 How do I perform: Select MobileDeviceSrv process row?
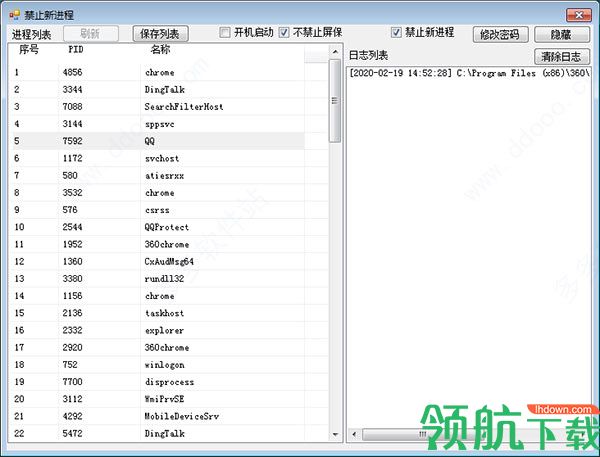pyautogui.click(x=159, y=416)
